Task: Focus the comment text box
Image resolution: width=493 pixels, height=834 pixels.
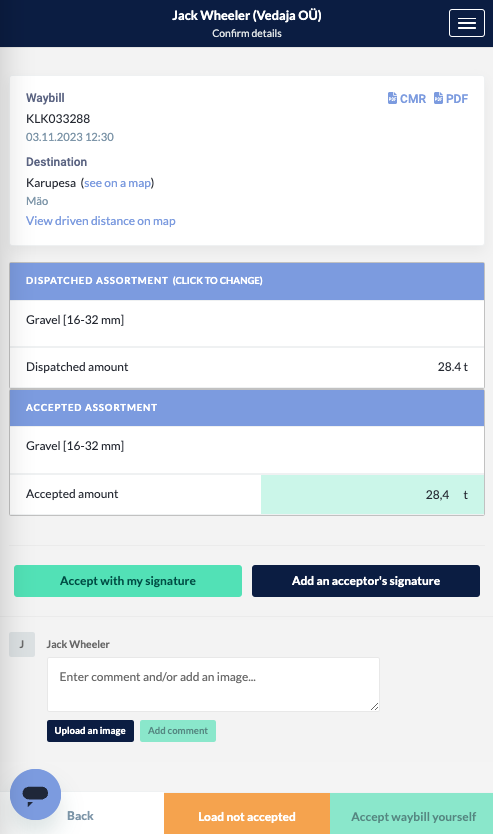Action: 213,685
